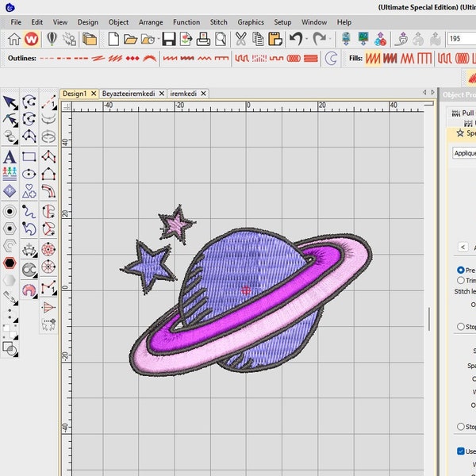Switch to the iremkedi design tab

tap(183, 94)
